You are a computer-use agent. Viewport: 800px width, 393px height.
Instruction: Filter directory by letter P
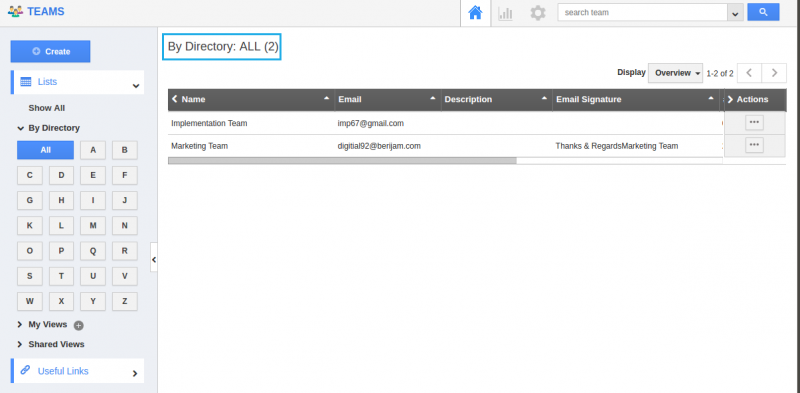(61, 251)
